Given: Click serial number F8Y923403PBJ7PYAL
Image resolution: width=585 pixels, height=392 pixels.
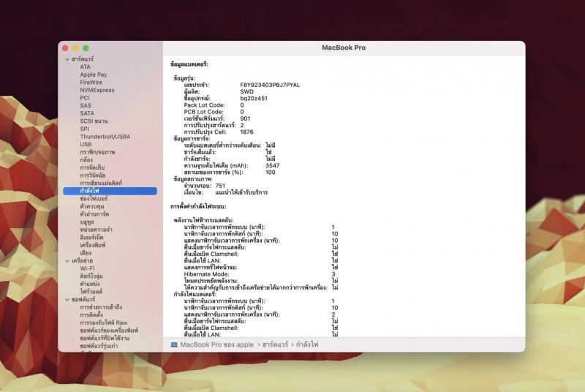Looking at the screenshot, I should click(x=270, y=85).
